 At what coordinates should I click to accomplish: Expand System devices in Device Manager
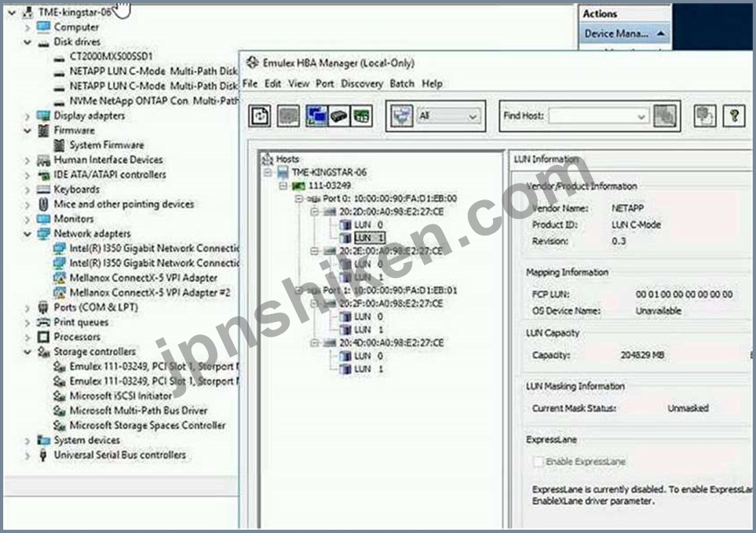click(x=27, y=440)
